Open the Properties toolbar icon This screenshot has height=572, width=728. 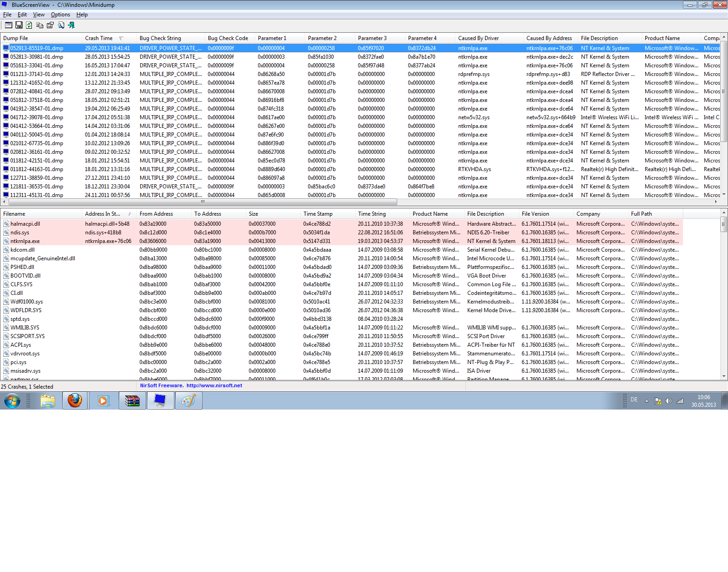point(50,25)
